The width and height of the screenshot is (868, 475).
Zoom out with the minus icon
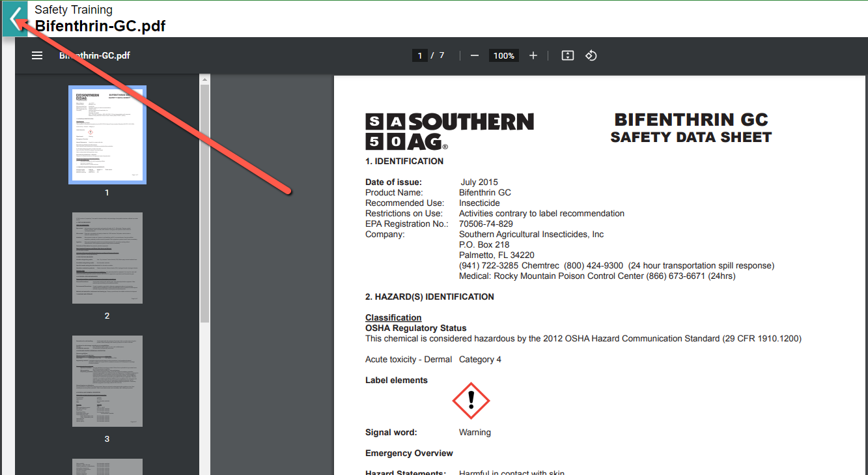pyautogui.click(x=475, y=55)
